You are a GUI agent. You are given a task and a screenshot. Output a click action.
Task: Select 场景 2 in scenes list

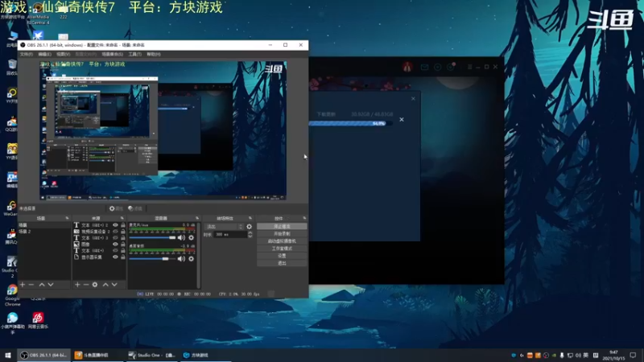[x=44, y=232]
